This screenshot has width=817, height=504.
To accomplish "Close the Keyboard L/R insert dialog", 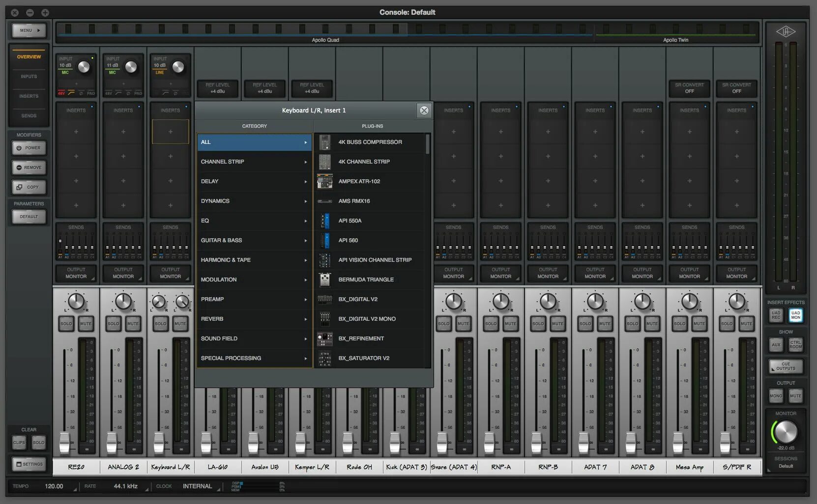I will 424,111.
